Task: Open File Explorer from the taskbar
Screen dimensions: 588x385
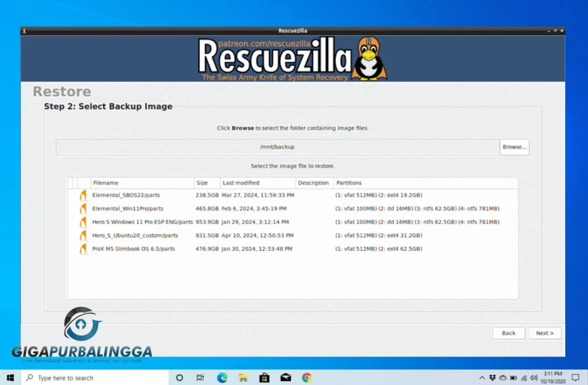Action: click(x=243, y=378)
